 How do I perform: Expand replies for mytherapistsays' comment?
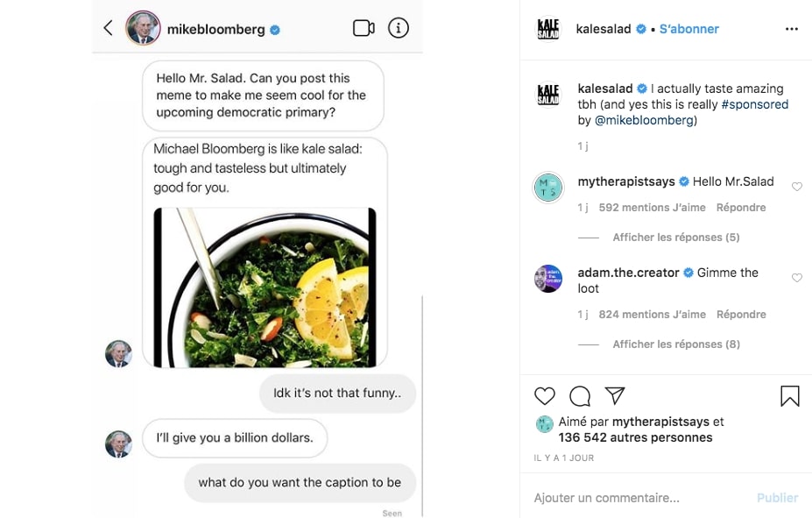[675, 237]
